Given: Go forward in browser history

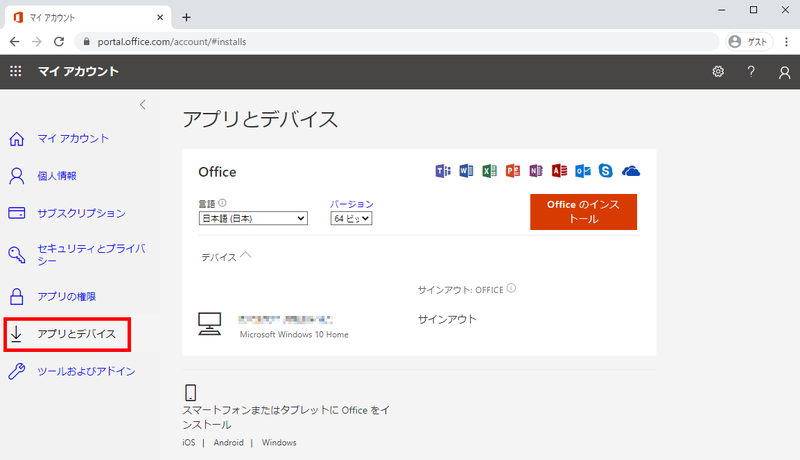Looking at the screenshot, I should click(x=37, y=42).
